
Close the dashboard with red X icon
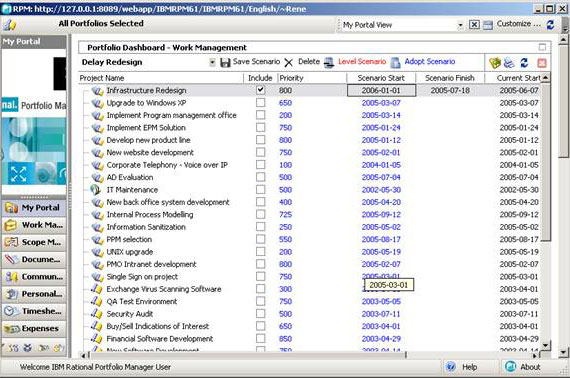point(542,63)
